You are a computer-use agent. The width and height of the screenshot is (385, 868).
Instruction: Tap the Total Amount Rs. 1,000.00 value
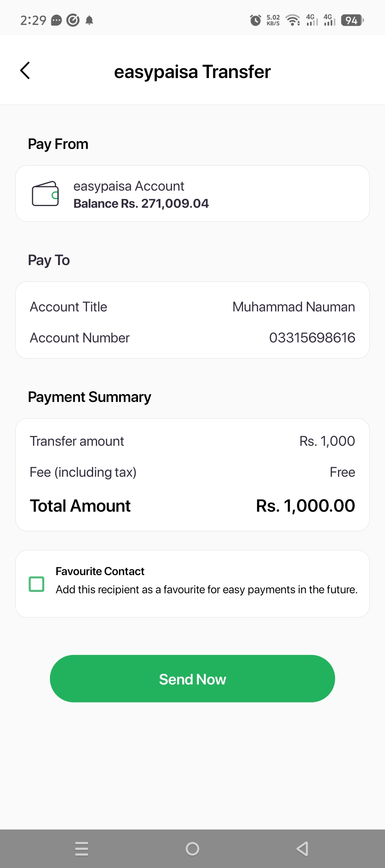305,506
